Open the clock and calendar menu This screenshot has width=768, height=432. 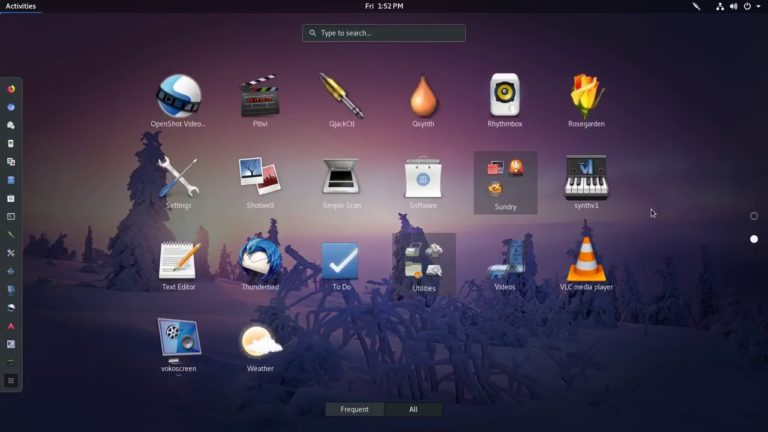point(384,6)
